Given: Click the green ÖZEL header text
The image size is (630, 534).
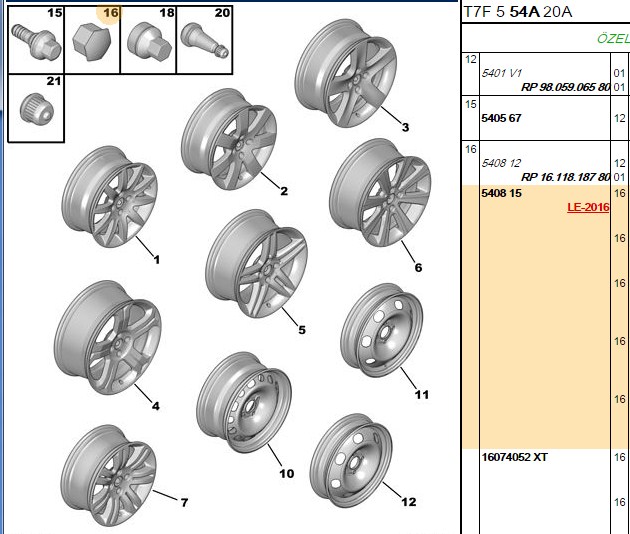Looking at the screenshot, I should (613, 39).
